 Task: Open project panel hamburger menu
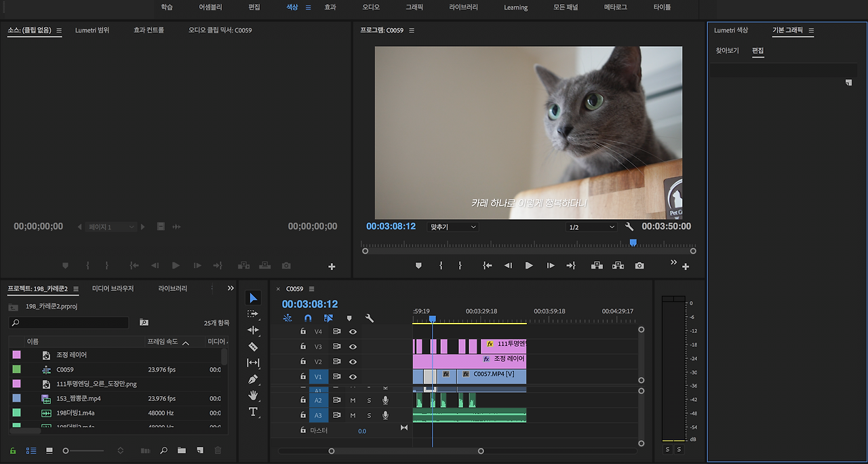click(x=76, y=288)
